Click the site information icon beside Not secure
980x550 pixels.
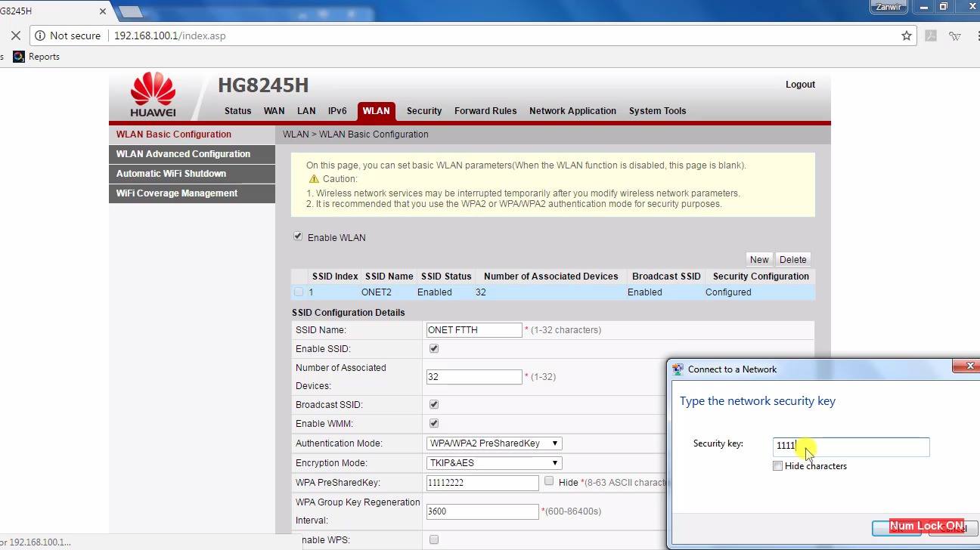point(40,36)
